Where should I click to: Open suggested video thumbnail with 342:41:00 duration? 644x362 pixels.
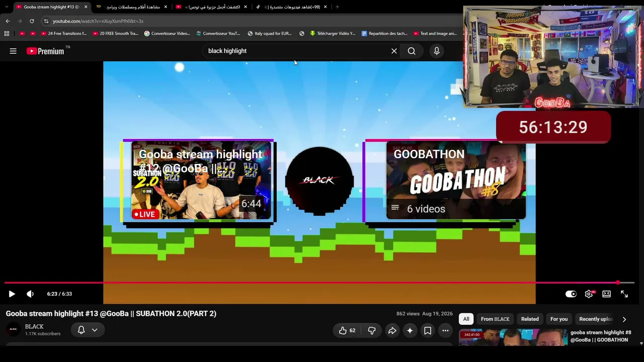(x=512, y=337)
